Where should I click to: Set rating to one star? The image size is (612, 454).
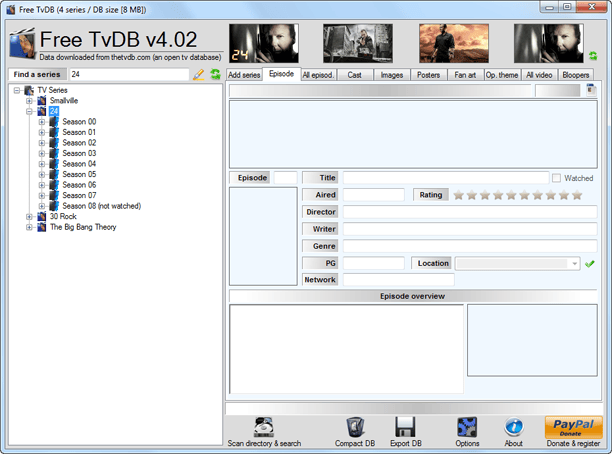[459, 195]
